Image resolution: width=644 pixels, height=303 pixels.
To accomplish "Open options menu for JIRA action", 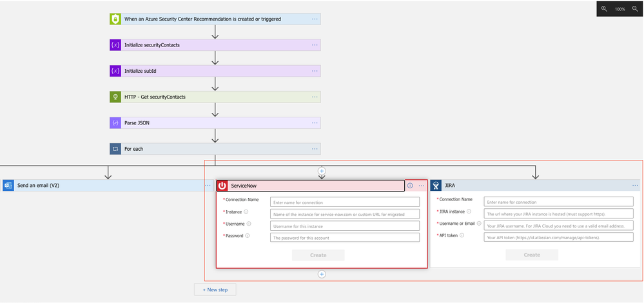I will pos(636,186).
